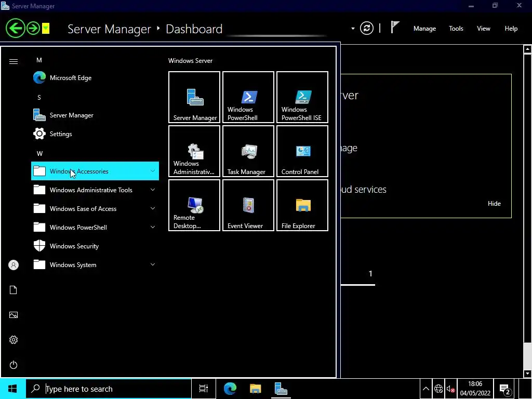Open the Action Center notifications icon
532x399 pixels.
(x=505, y=390)
